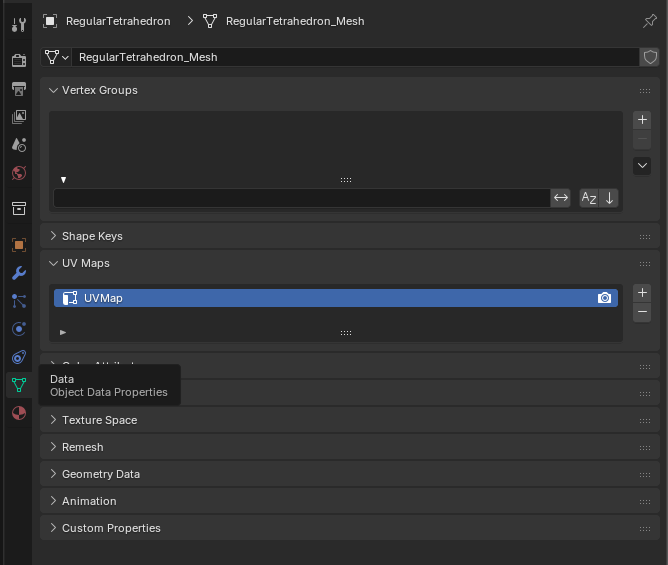This screenshot has height=565, width=668.
Task: Open the Output properties tab
Action: click(x=18, y=89)
